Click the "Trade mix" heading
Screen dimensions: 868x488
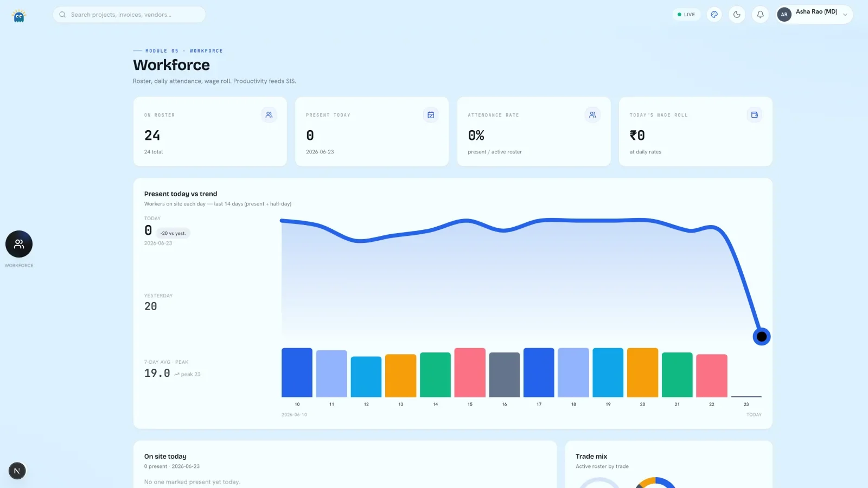[x=591, y=457]
